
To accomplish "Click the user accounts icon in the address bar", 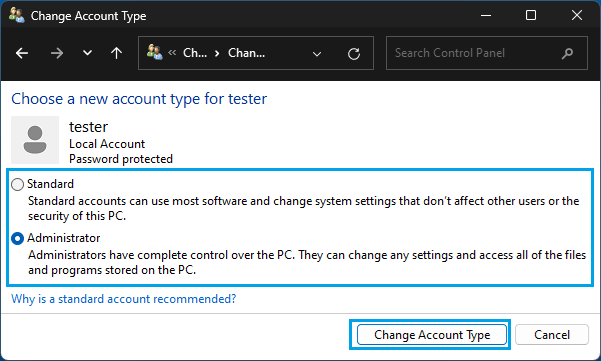I will [x=154, y=52].
